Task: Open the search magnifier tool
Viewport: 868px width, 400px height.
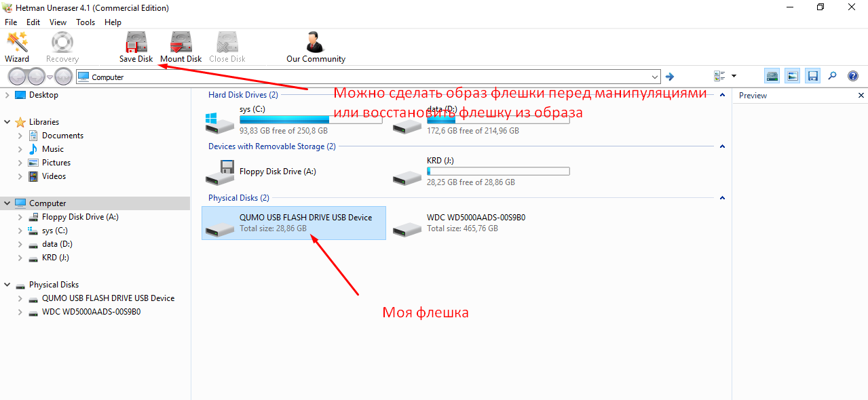Action: (833, 77)
